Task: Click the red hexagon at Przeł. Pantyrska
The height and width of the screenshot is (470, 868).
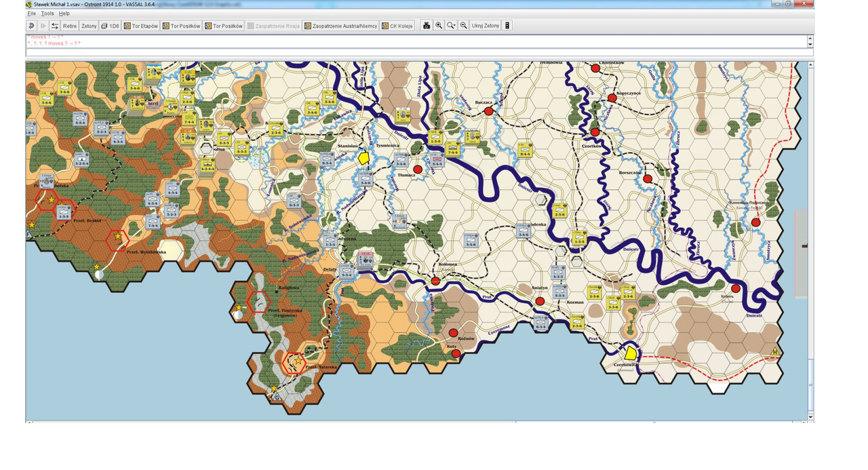Action: (260, 302)
